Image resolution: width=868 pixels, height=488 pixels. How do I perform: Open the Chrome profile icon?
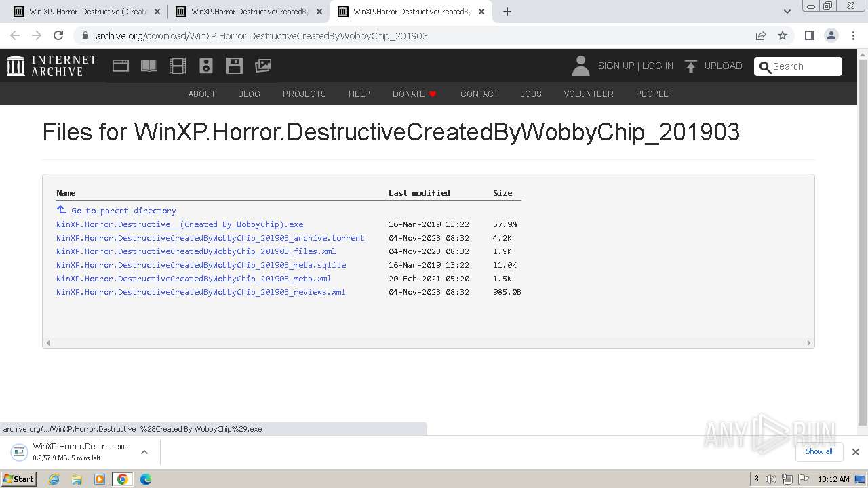(x=831, y=35)
